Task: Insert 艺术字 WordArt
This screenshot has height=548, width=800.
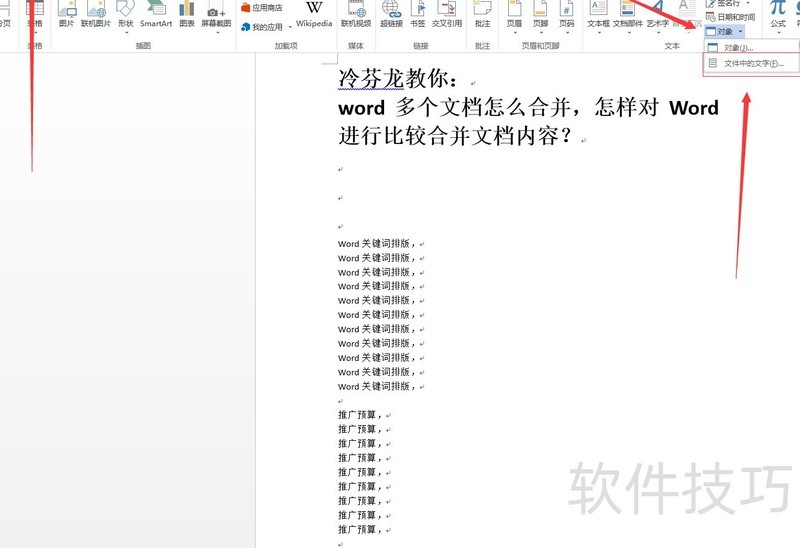Action: 658,15
